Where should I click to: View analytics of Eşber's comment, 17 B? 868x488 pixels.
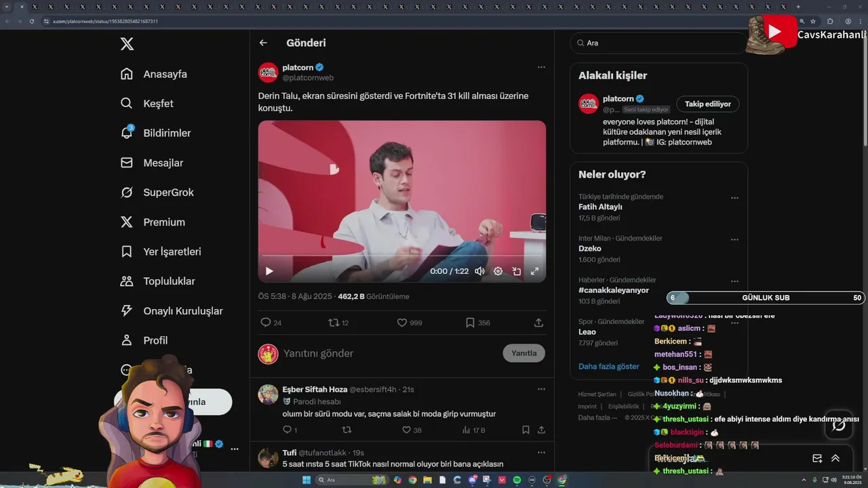click(473, 430)
